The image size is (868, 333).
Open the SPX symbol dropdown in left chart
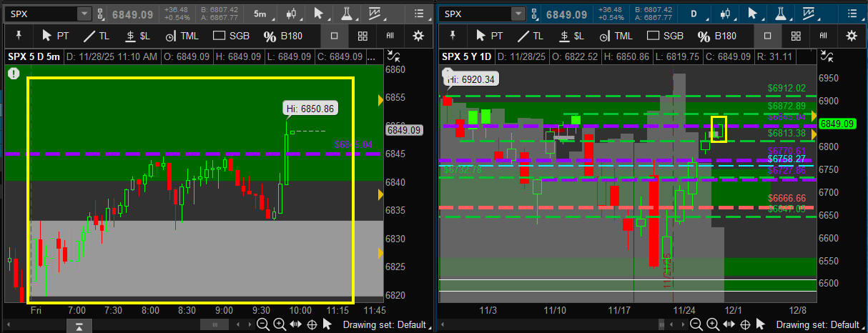[x=84, y=14]
